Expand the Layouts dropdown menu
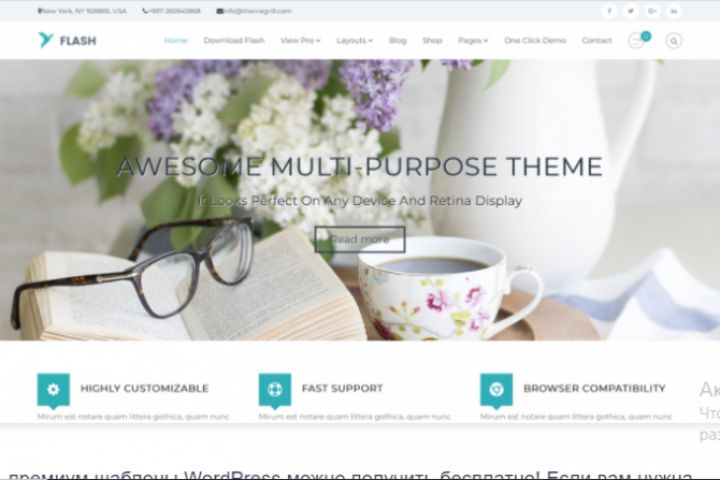The image size is (720, 480). pos(354,40)
